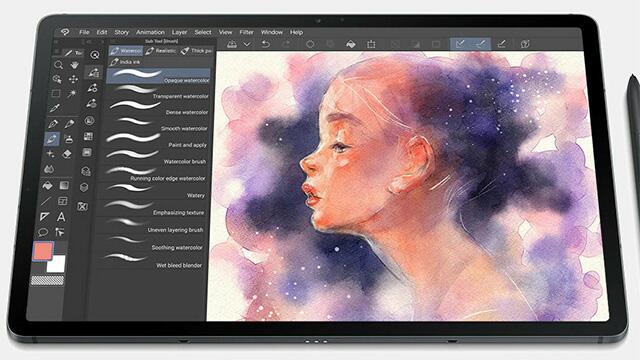640x360 pixels.
Task: Toggle the second highlighted snap button
Action: [480, 44]
